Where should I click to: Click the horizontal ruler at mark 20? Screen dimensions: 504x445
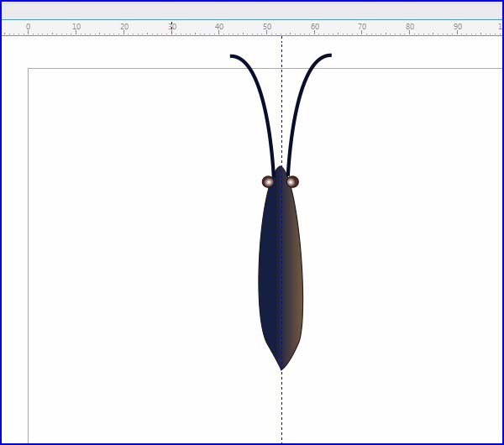[x=124, y=28]
